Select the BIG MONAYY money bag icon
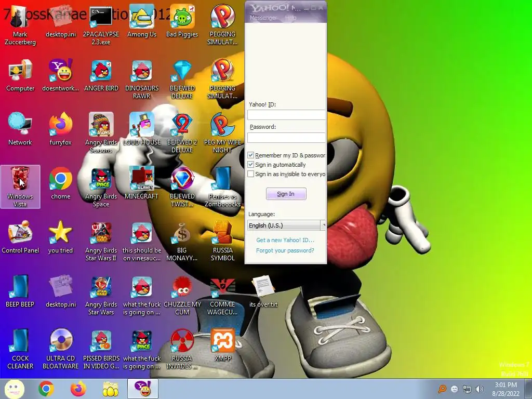 point(182,241)
